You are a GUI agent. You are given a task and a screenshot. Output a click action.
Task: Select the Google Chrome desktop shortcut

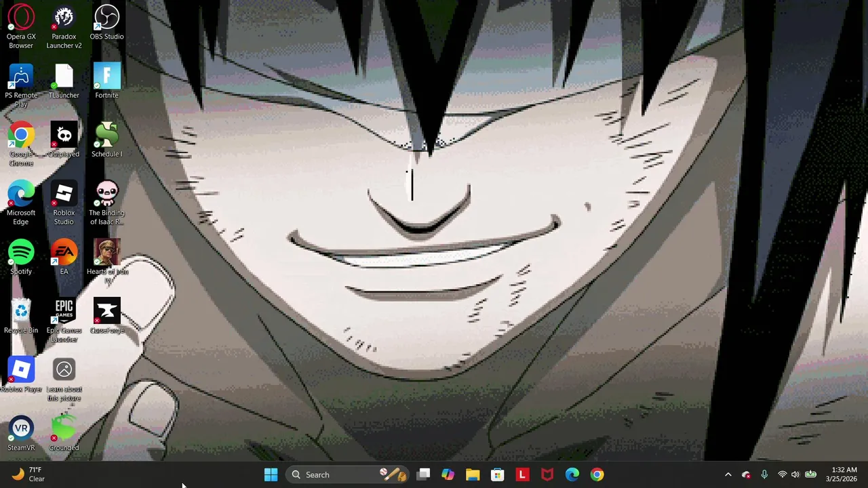(x=21, y=144)
